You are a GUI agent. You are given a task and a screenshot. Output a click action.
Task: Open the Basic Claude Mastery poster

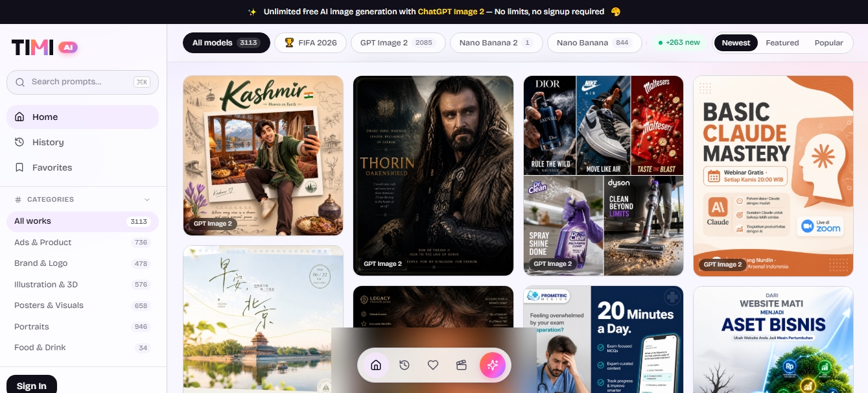click(x=773, y=176)
